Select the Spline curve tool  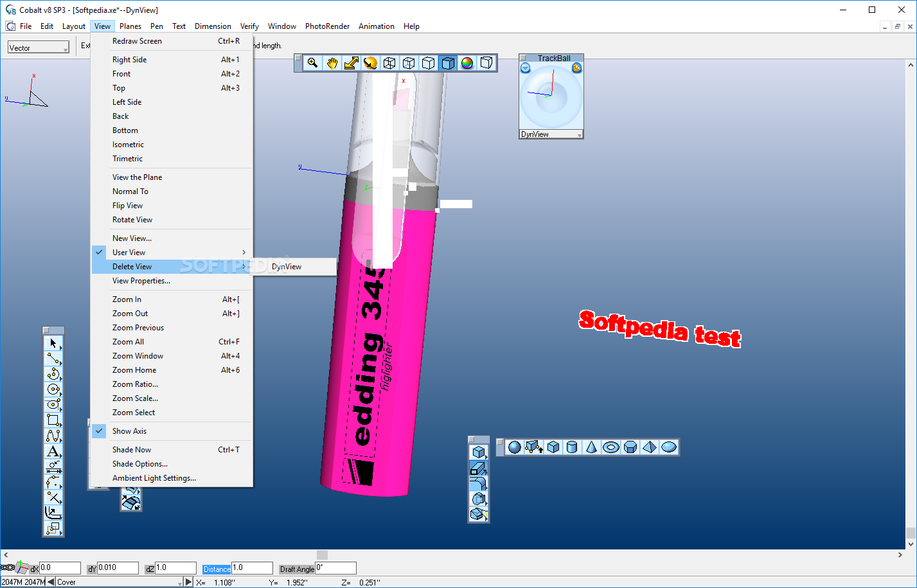(53, 436)
